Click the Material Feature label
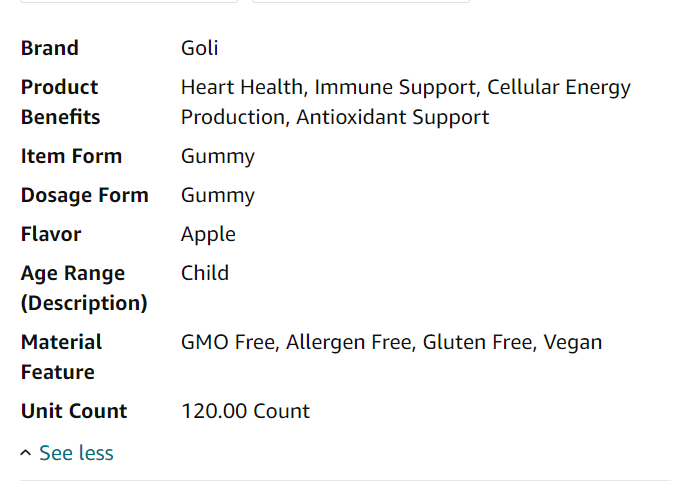 [61, 357]
